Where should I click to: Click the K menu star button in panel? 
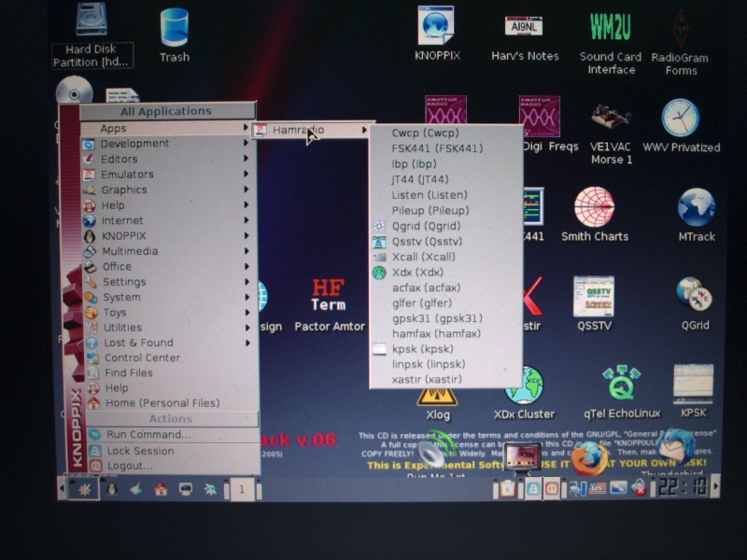pyautogui.click(x=84, y=489)
